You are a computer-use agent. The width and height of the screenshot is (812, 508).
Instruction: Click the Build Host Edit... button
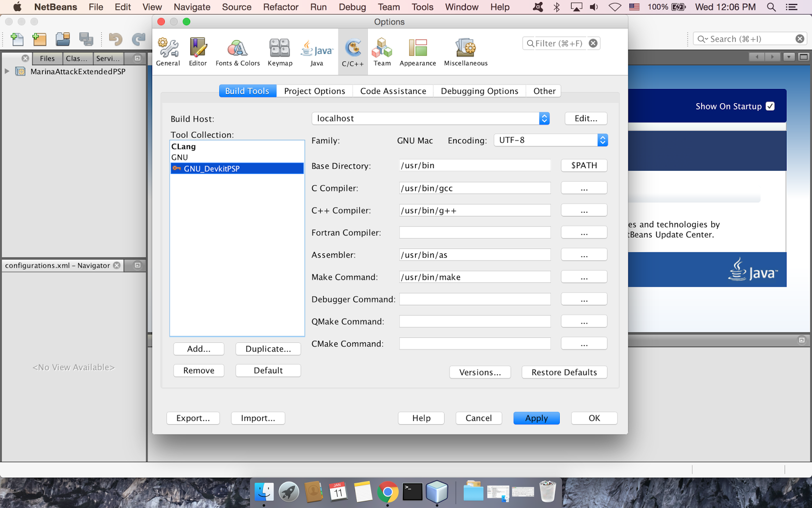(x=586, y=118)
